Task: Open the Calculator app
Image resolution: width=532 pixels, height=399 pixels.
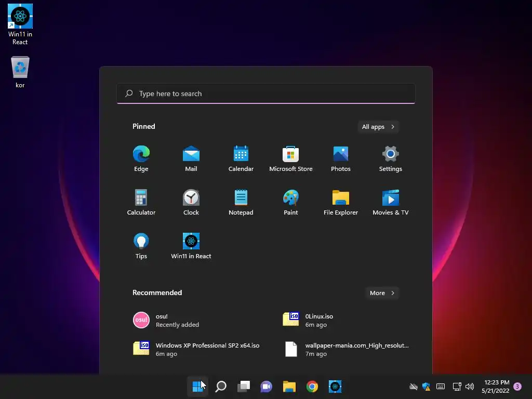Action: (x=141, y=203)
